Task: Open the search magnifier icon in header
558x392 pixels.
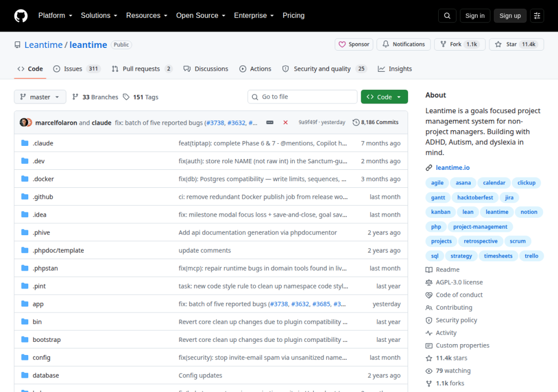Action: (447, 16)
